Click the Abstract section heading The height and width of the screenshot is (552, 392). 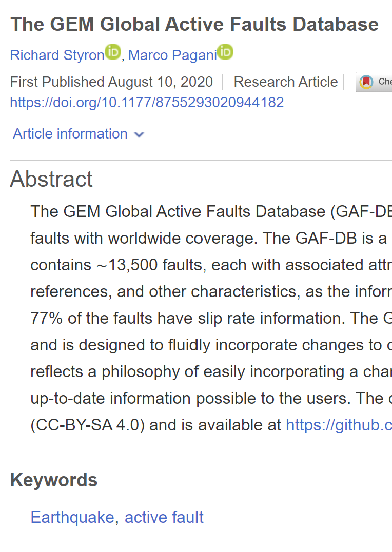(51, 179)
